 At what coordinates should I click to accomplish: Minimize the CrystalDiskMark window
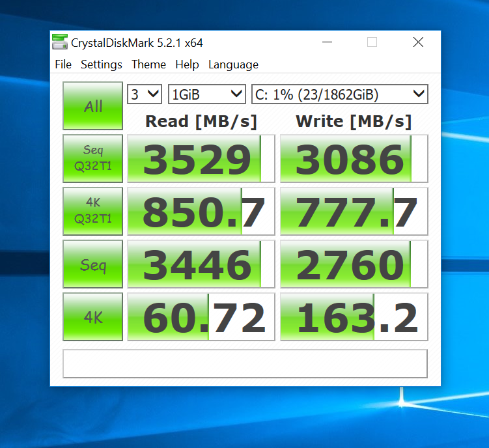click(x=327, y=42)
